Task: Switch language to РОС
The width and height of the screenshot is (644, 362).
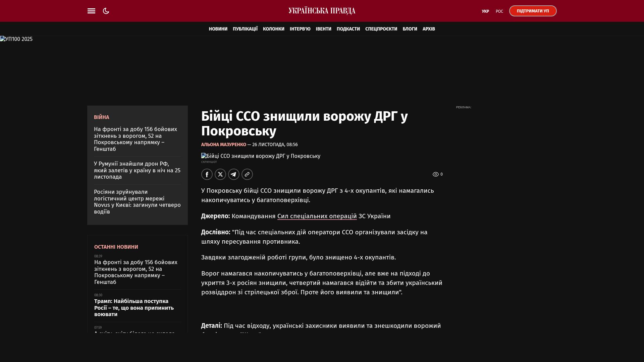Action: tap(499, 11)
